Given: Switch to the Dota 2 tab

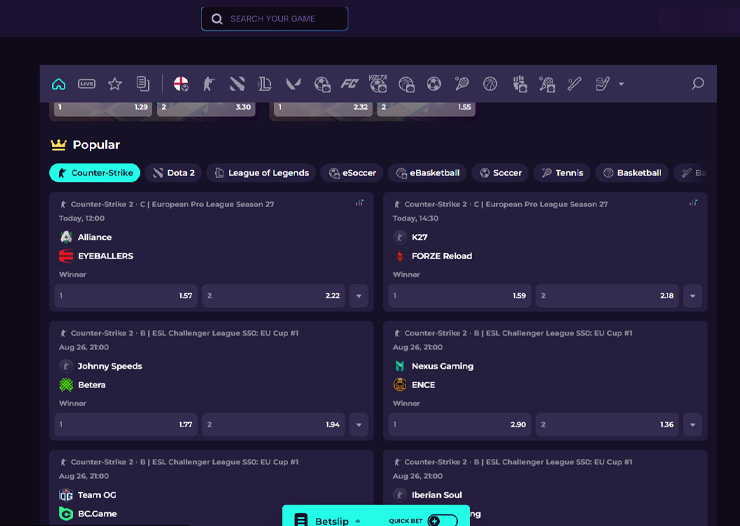Looking at the screenshot, I should coord(172,173).
